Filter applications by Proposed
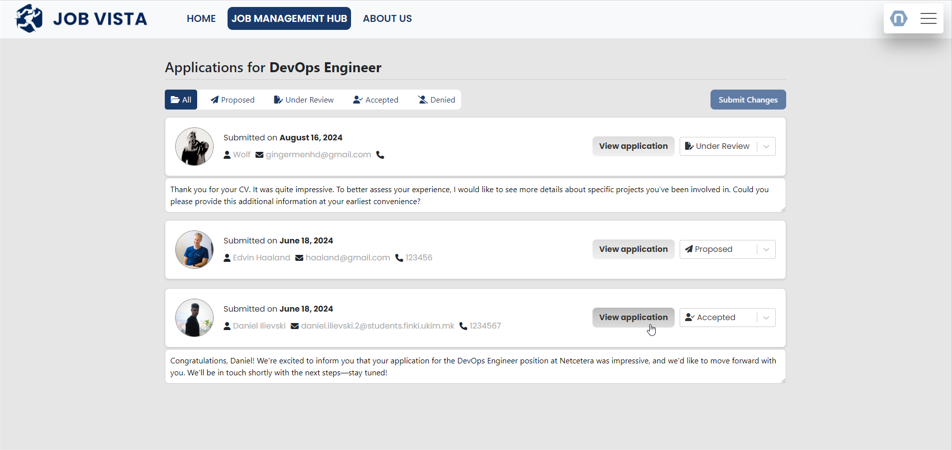The width and height of the screenshot is (952, 450). 232,100
